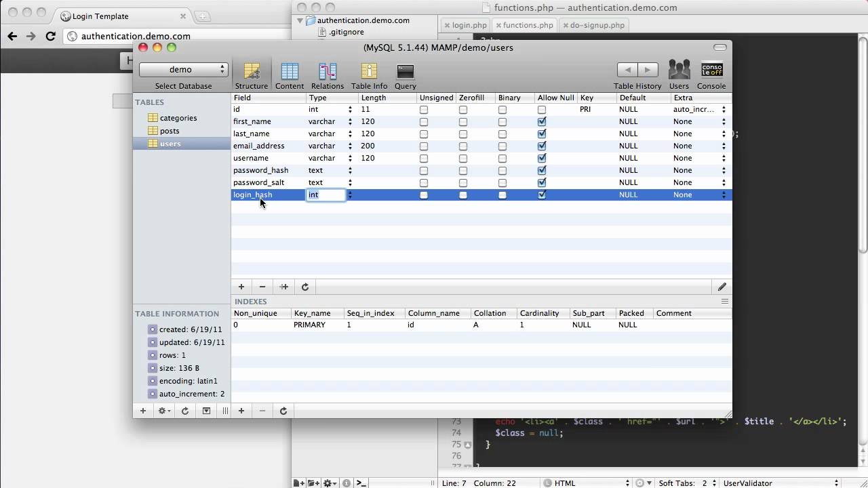Image resolution: width=868 pixels, height=488 pixels.
Task: Open the Type dropdown for login_hash
Action: [350, 195]
